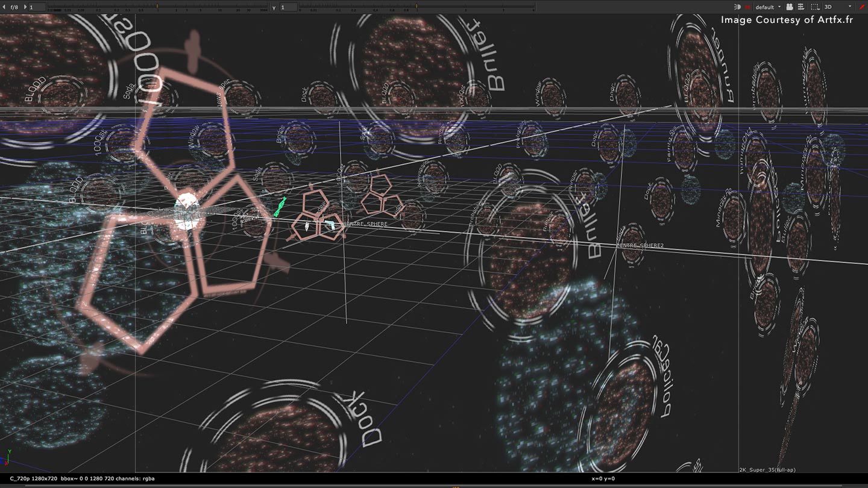Toggle the red render lock icon
This screenshot has width=868, height=488.
pos(747,7)
